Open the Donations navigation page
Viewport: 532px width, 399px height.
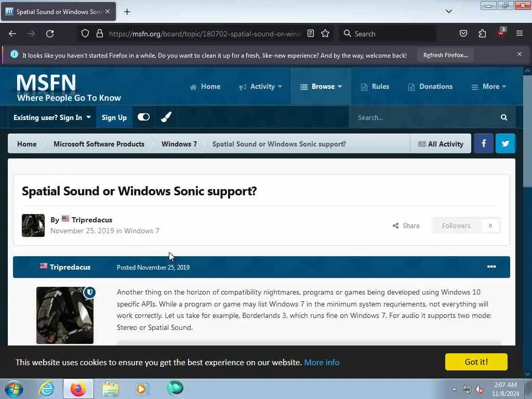[430, 87]
